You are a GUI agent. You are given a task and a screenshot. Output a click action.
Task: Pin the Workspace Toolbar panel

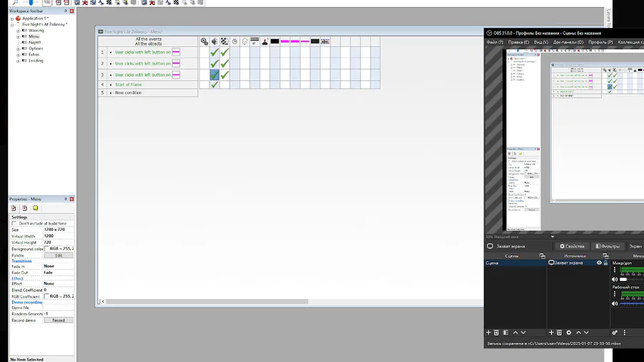tap(66, 11)
